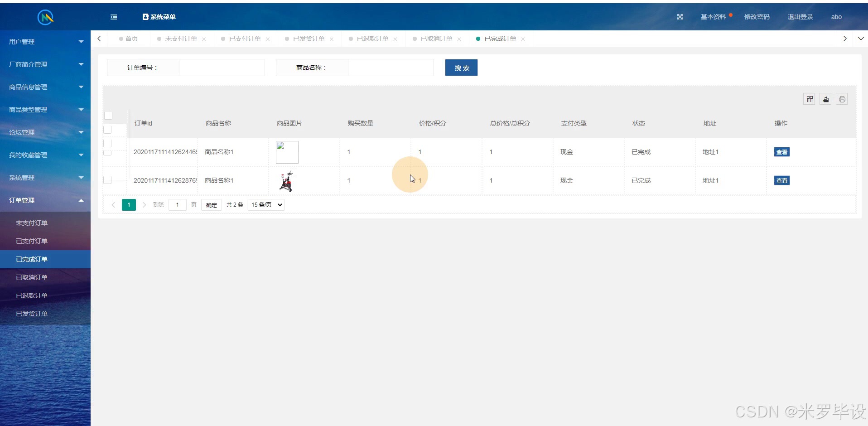
Task: Click the abo username
Action: [836, 17]
